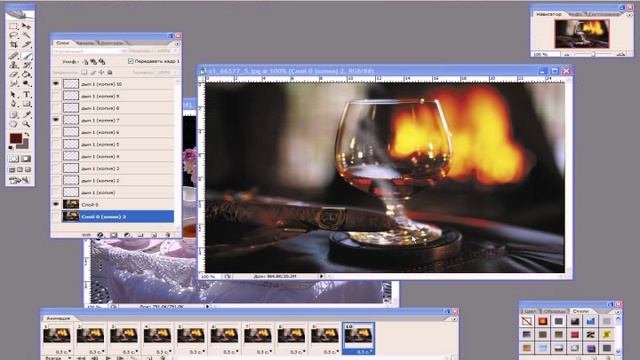Select the Rectangular Marquee tool
The image size is (640, 360).
(13, 26)
